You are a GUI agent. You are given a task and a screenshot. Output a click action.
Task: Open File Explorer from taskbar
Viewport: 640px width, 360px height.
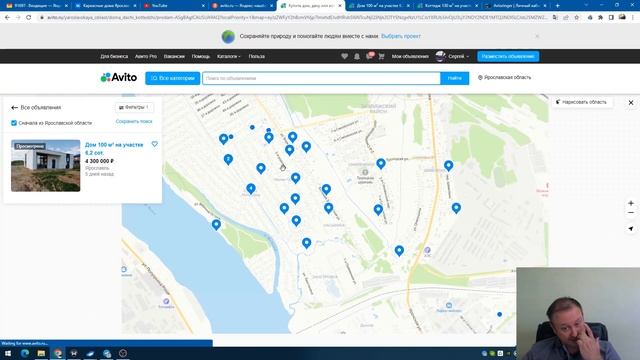(41, 353)
